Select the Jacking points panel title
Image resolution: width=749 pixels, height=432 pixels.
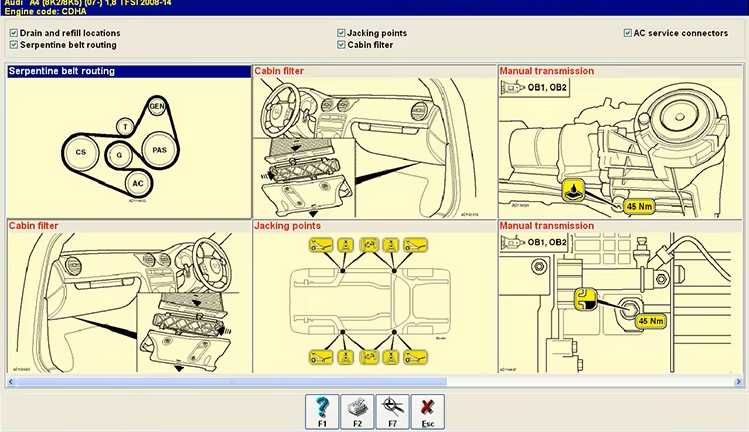288,226
